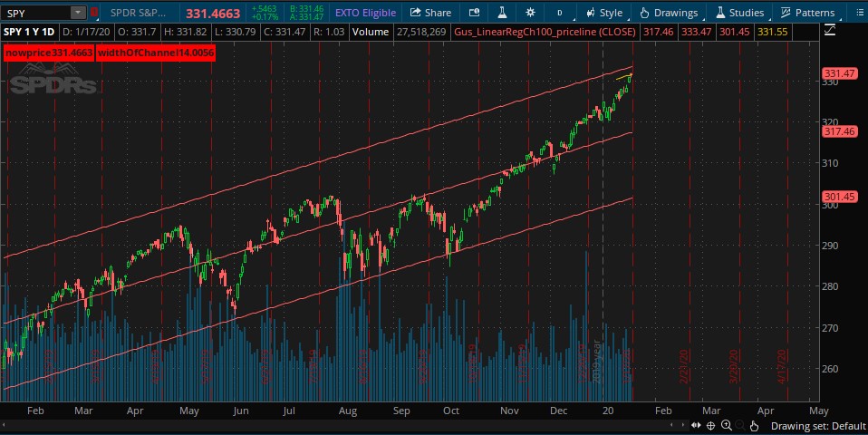Click the chart scale icon at top right

tap(830, 31)
